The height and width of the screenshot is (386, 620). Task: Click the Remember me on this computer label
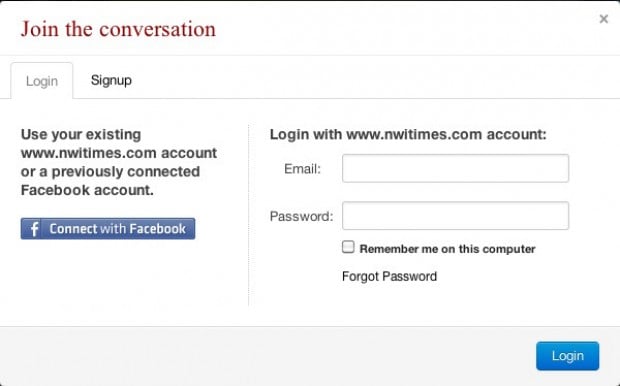[x=447, y=249]
